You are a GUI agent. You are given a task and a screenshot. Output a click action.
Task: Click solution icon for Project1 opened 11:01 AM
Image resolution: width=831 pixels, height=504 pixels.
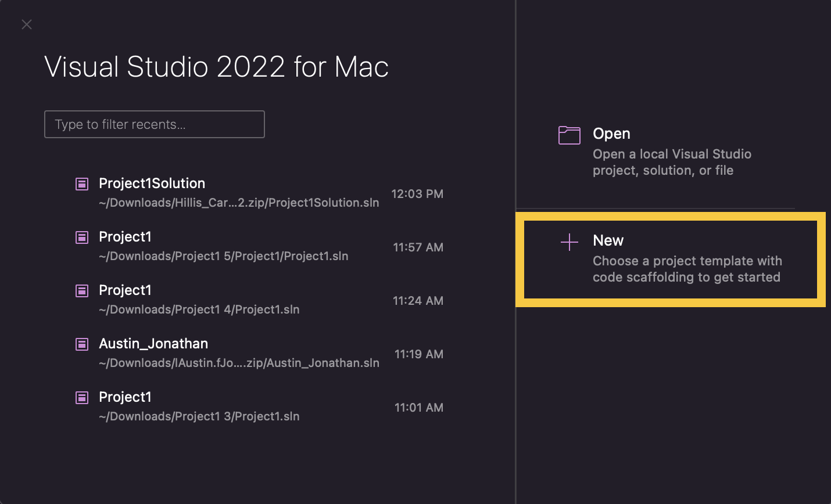tap(82, 398)
